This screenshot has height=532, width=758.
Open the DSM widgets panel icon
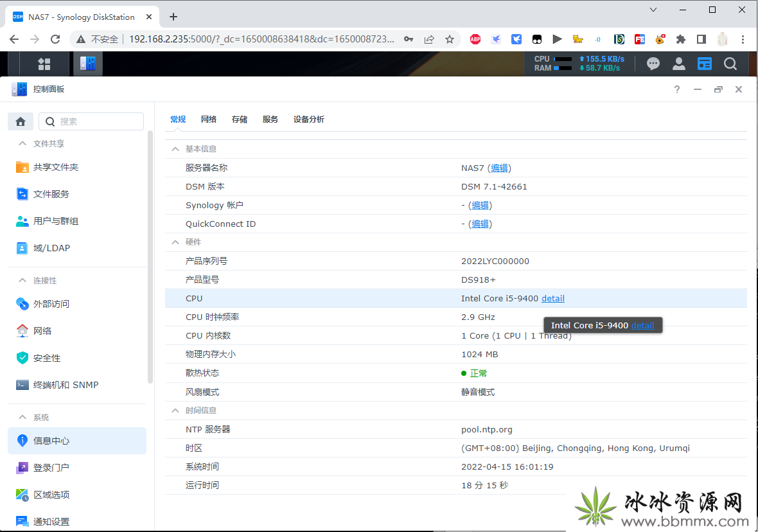click(x=704, y=64)
